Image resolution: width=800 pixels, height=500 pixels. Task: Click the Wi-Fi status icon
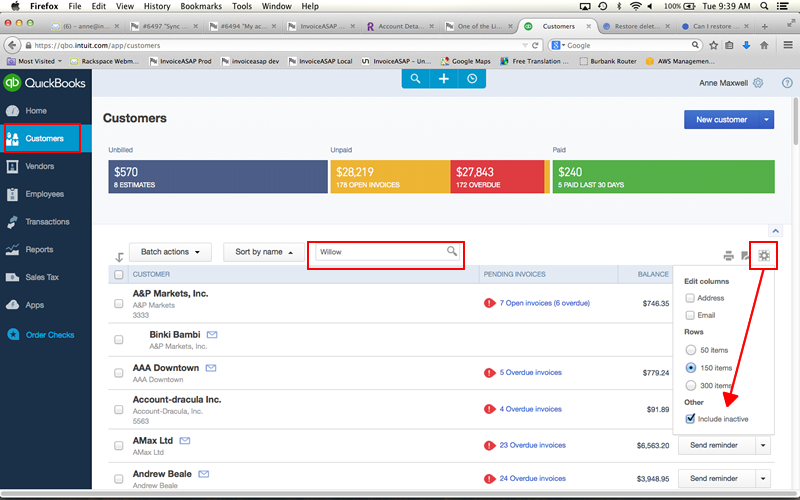(x=635, y=6)
